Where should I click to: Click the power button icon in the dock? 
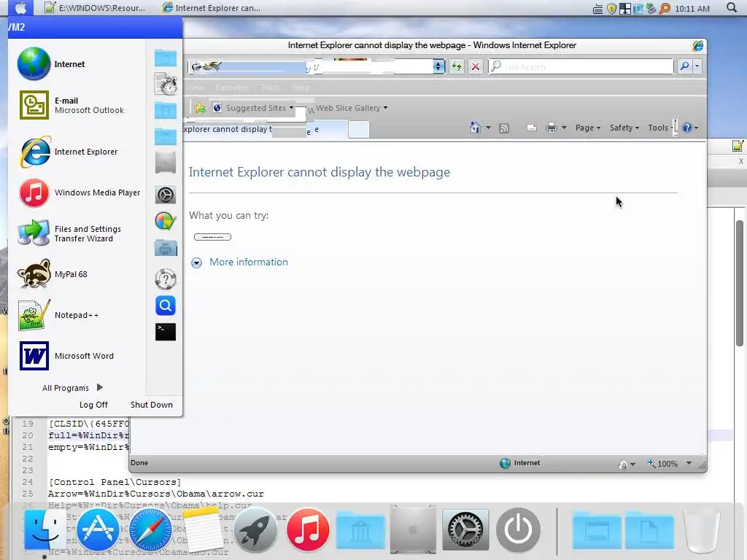coord(518,529)
